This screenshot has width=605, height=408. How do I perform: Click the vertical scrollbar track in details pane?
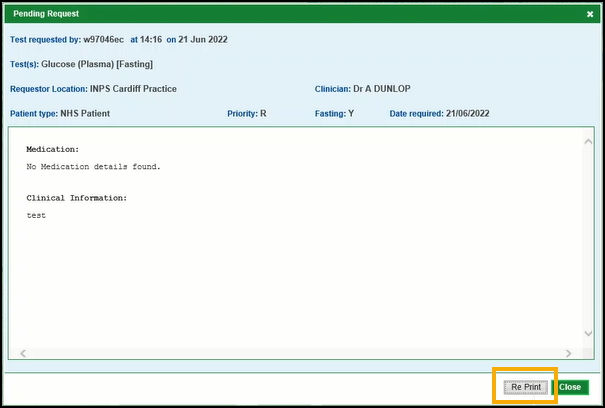(588, 240)
